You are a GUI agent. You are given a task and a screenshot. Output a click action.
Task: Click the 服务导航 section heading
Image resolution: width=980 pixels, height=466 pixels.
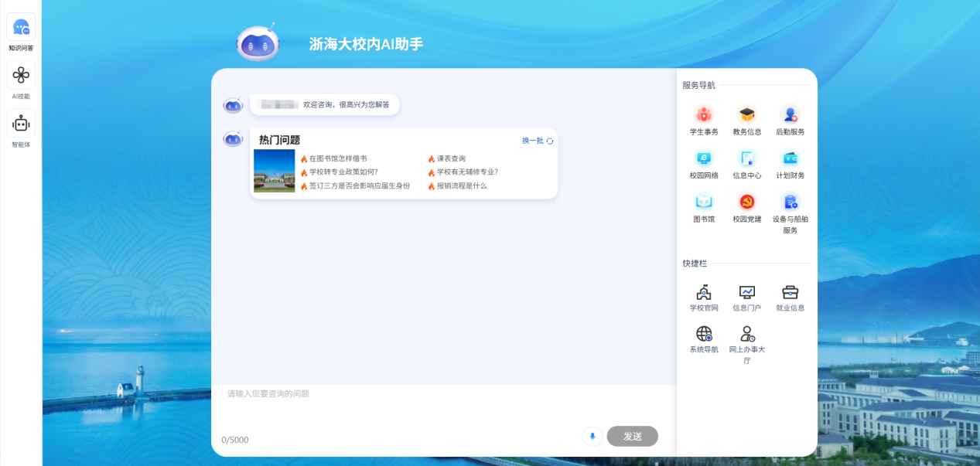click(x=698, y=85)
